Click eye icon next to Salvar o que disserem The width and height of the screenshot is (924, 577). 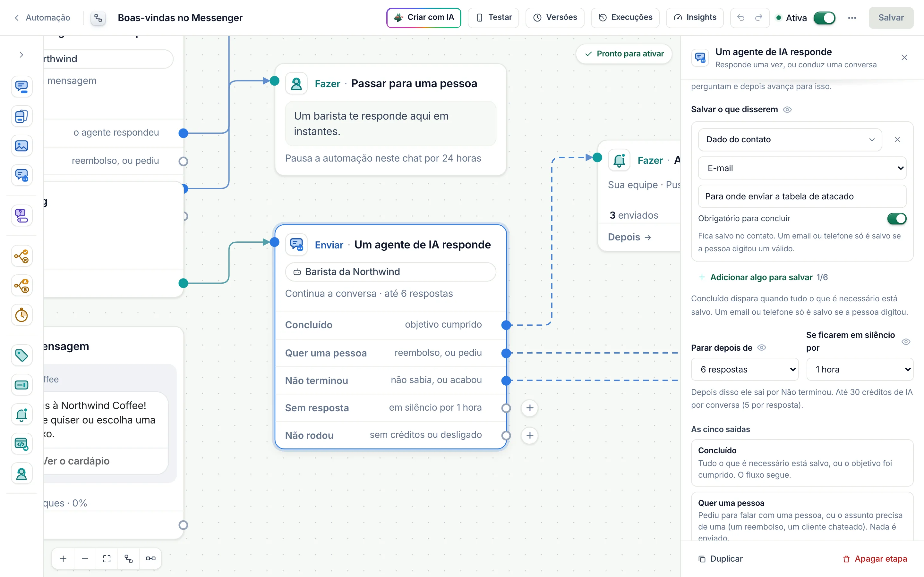coord(787,110)
